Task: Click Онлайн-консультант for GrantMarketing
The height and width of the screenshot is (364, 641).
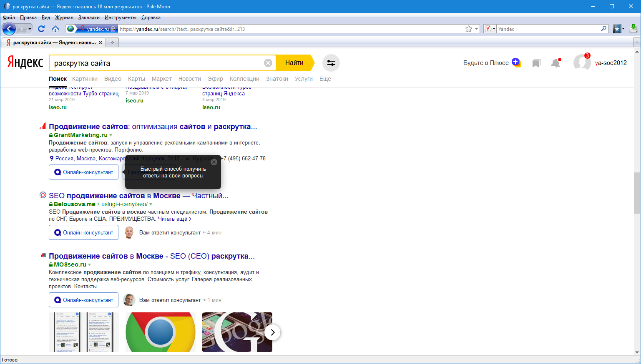Action: click(x=83, y=172)
